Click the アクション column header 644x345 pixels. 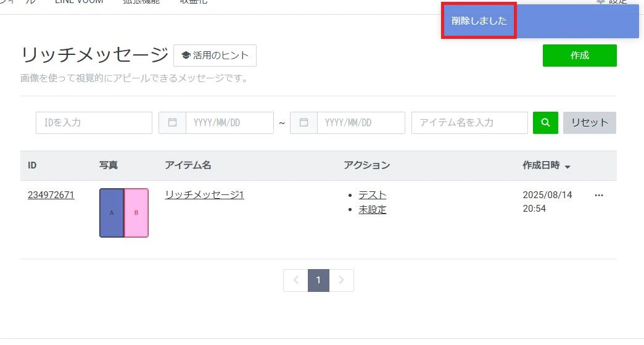[x=366, y=165]
